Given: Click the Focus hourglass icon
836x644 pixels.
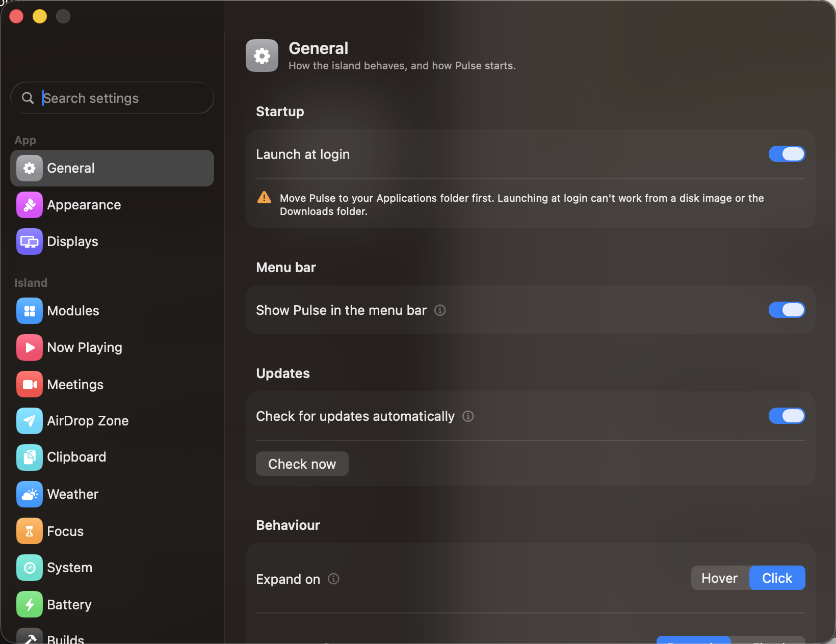Looking at the screenshot, I should (30, 531).
